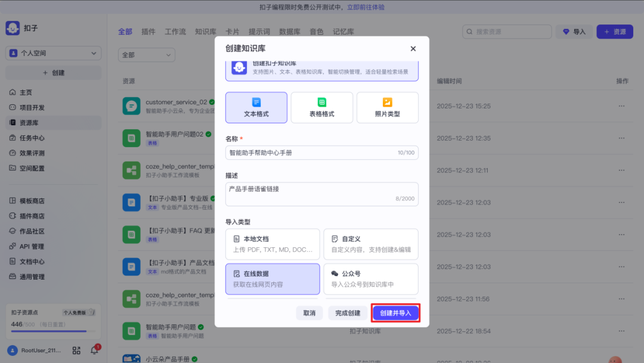644x363 pixels.
Task: Click the 名称 input field
Action: [x=310, y=153]
